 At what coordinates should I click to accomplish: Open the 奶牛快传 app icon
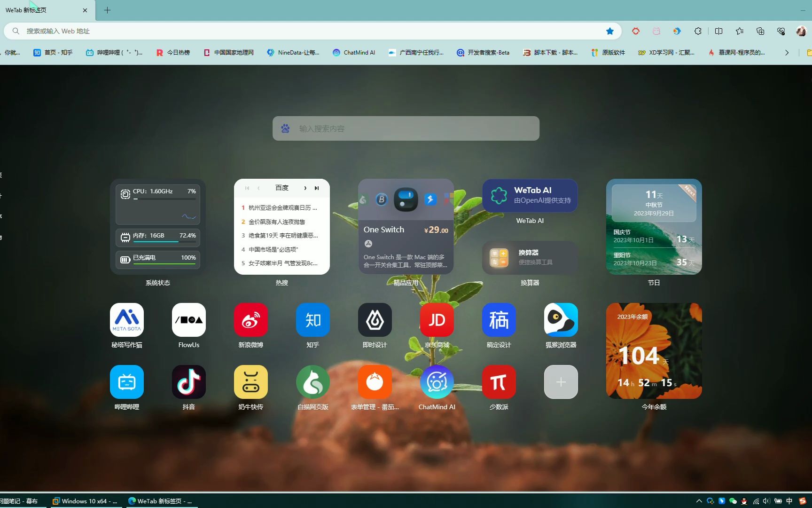251,382
